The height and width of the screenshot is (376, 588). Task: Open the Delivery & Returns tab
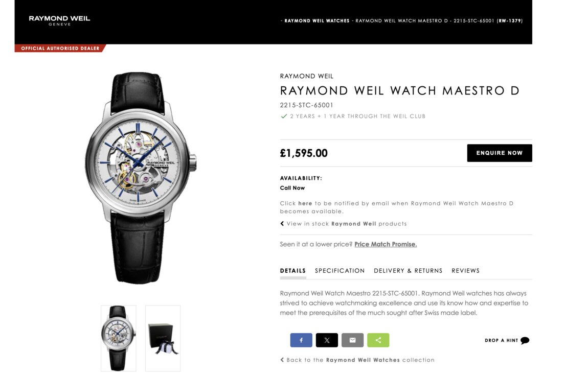coord(408,270)
